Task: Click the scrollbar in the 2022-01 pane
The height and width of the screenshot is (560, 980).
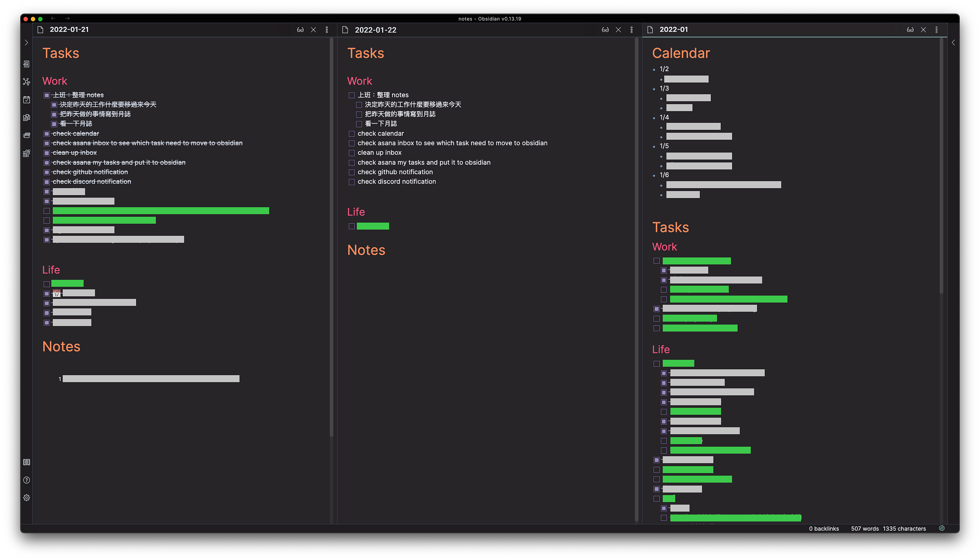Action: pyautogui.click(x=941, y=165)
